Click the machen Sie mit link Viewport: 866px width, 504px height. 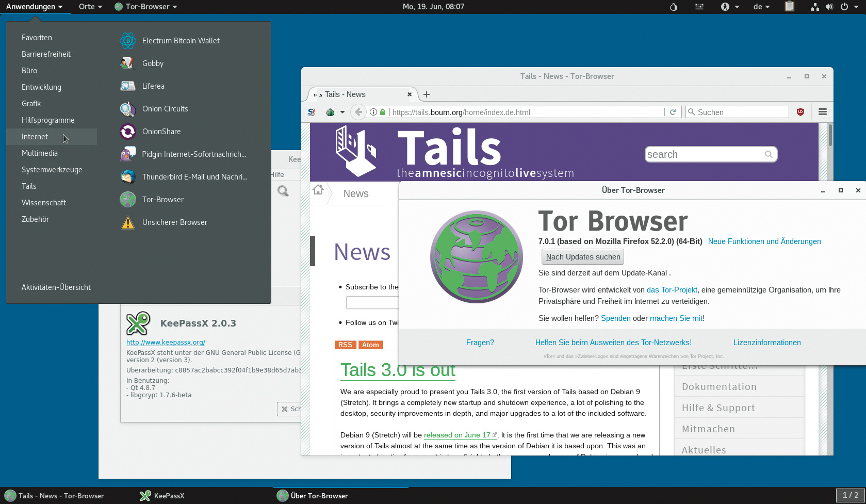pyautogui.click(x=676, y=318)
